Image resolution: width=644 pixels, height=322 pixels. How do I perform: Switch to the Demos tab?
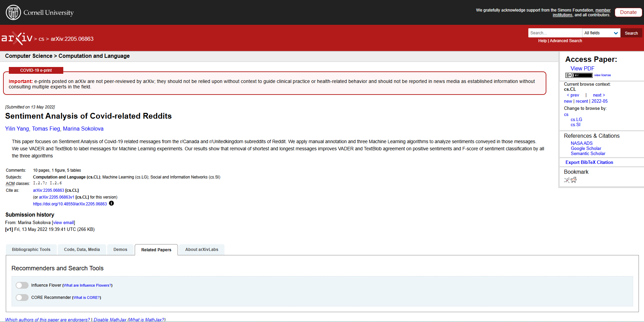[120, 249]
